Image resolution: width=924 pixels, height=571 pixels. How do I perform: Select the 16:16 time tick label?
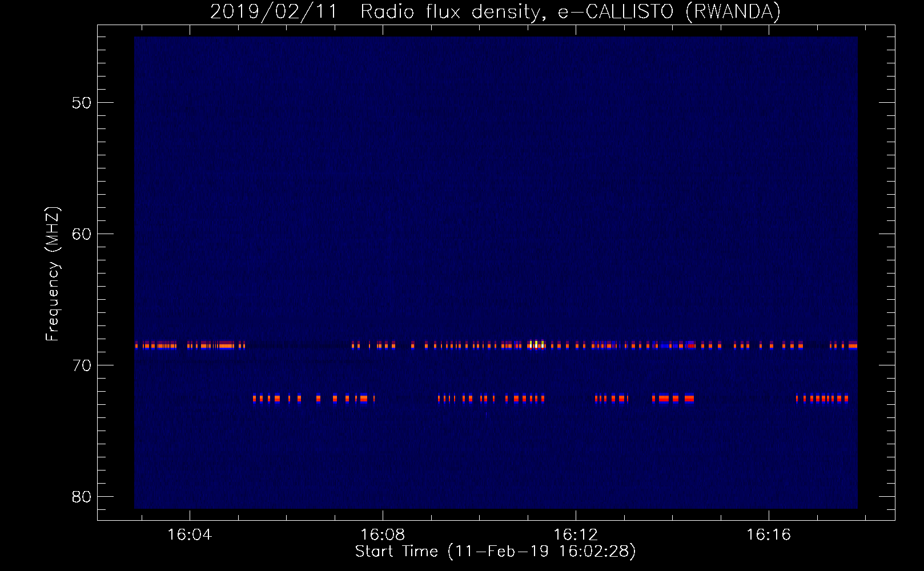click(769, 534)
